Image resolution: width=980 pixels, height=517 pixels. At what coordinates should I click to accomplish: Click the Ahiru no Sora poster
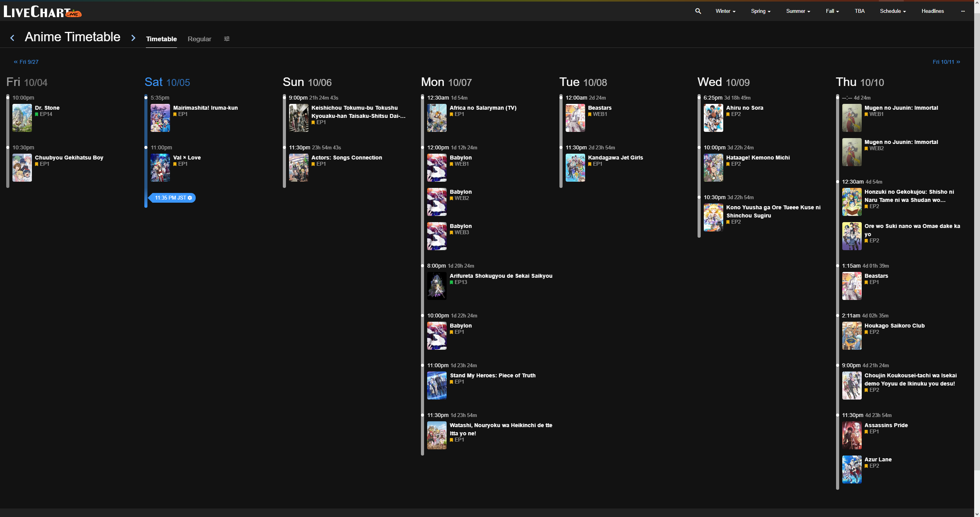coord(713,118)
